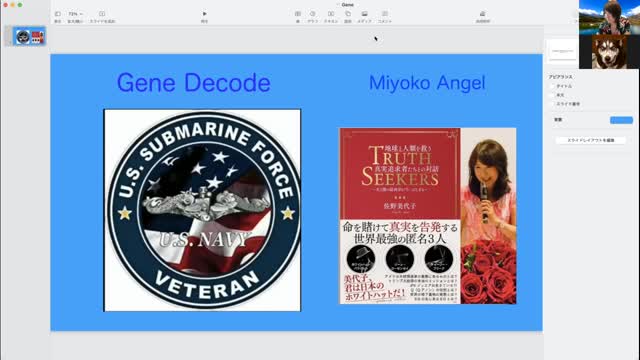Select the U.S. Submarine Force emblem image
640x360 pixels.
[202, 210]
